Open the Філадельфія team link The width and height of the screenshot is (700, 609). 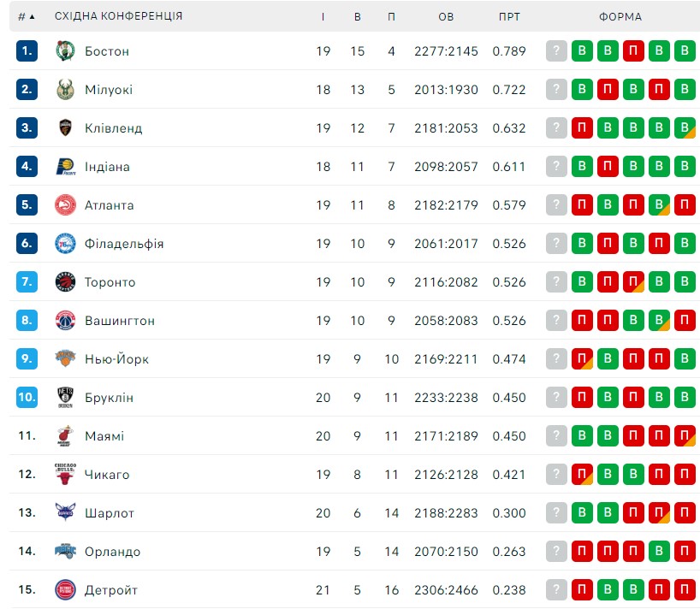click(124, 244)
